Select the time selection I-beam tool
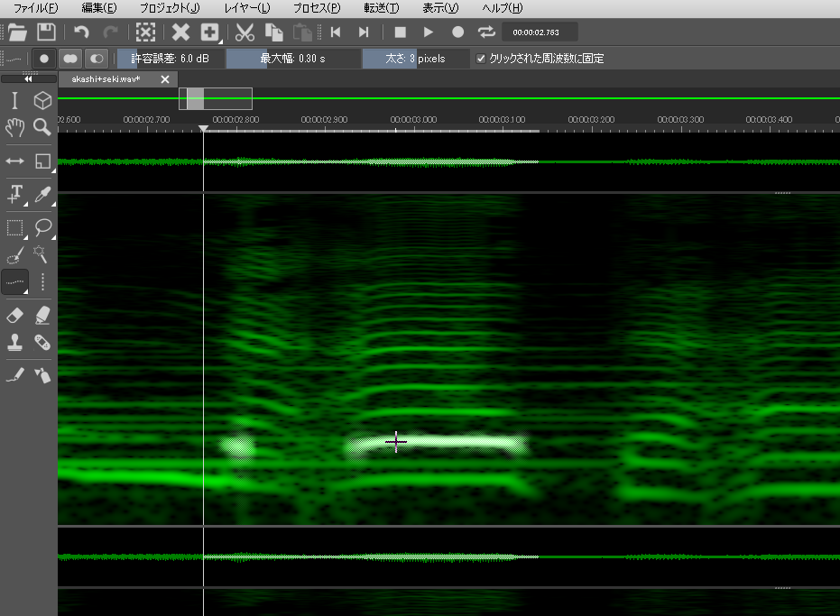Viewport: 840px width, 616px height. [14, 100]
